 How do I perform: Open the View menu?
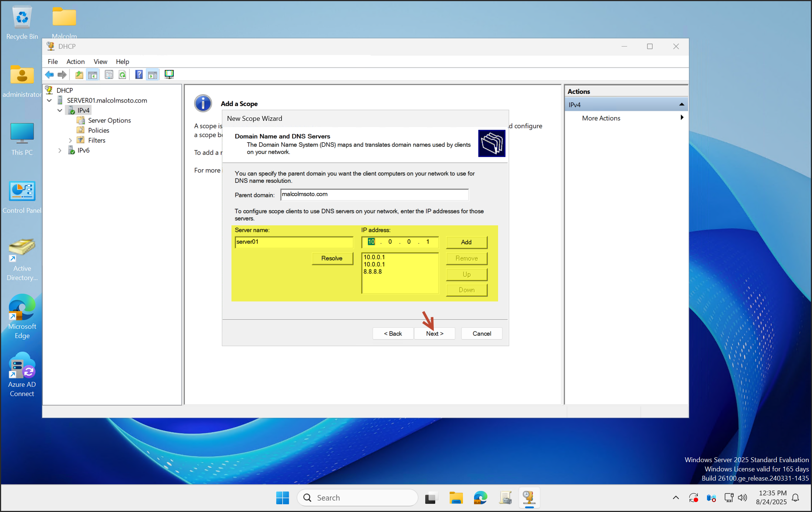[x=100, y=61]
